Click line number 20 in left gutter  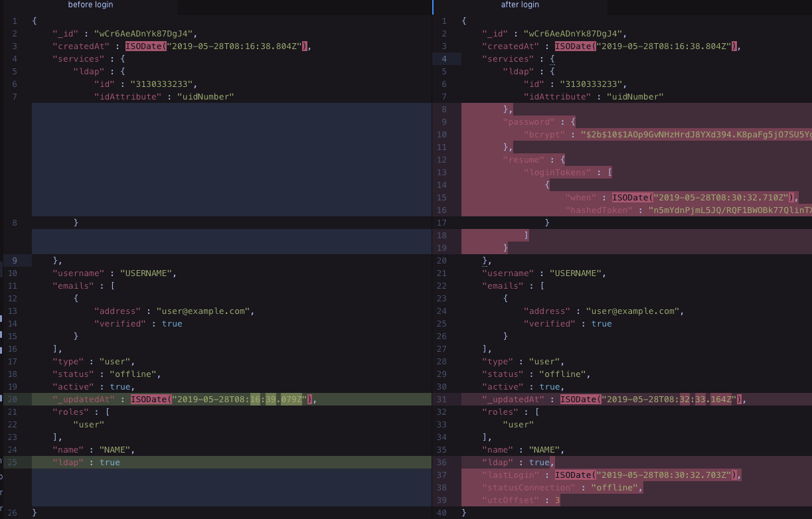click(x=13, y=400)
